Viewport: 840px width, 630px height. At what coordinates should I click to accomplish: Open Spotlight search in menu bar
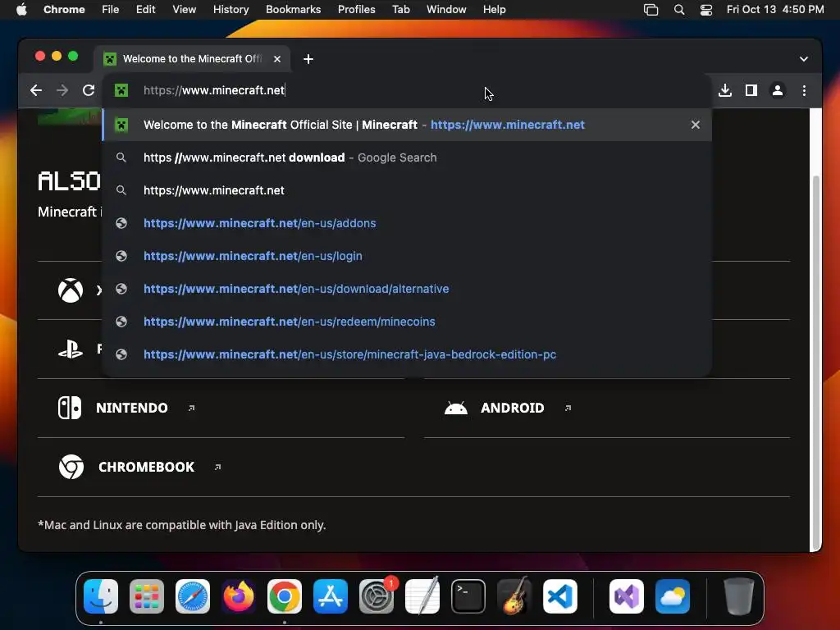[678, 10]
